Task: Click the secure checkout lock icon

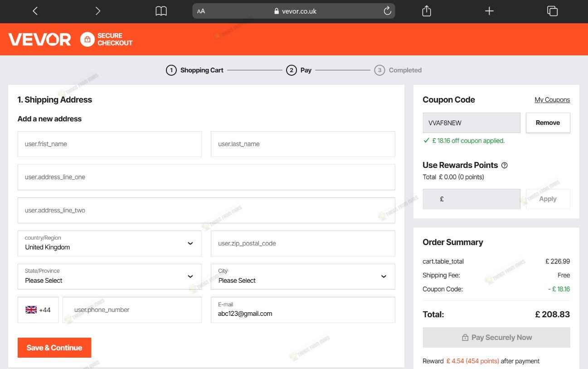Action: coord(87,39)
